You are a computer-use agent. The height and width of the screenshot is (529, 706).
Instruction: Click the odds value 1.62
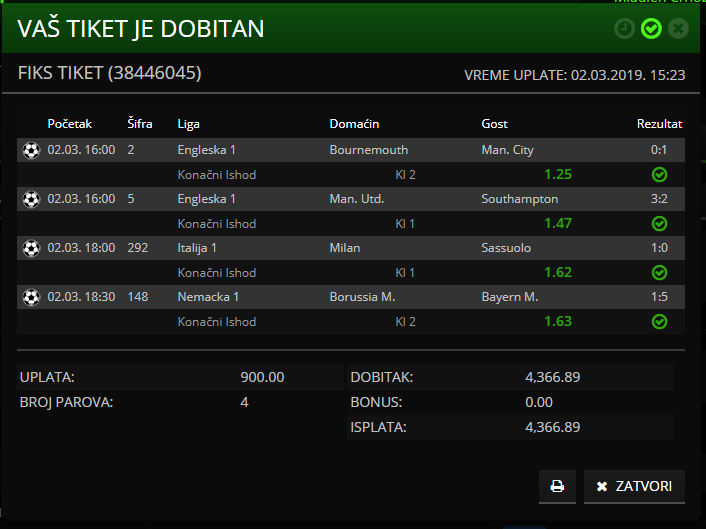[x=558, y=272]
